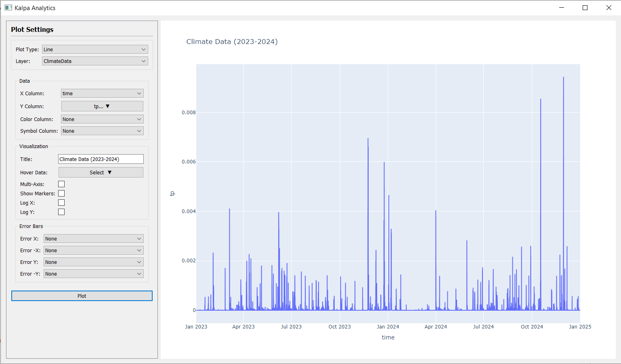Open the Hover Data Select menu
Image resolution: width=621 pixels, height=364 pixels.
pos(101,172)
